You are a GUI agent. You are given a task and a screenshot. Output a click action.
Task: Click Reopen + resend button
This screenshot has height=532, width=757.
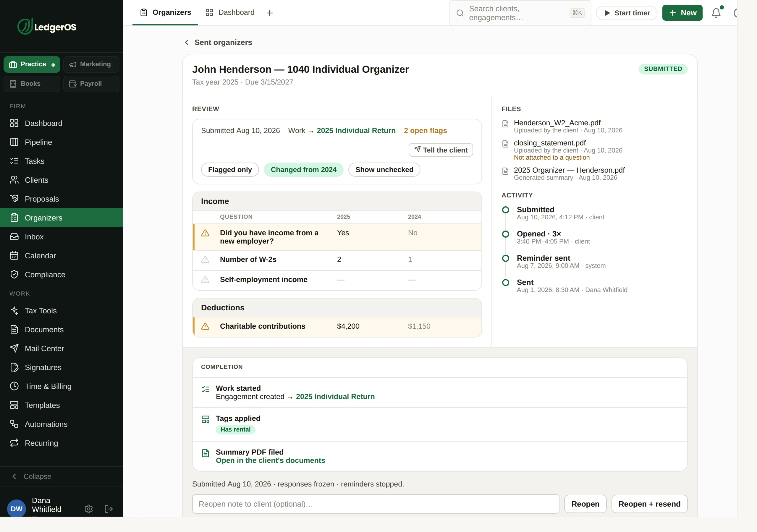pyautogui.click(x=649, y=504)
